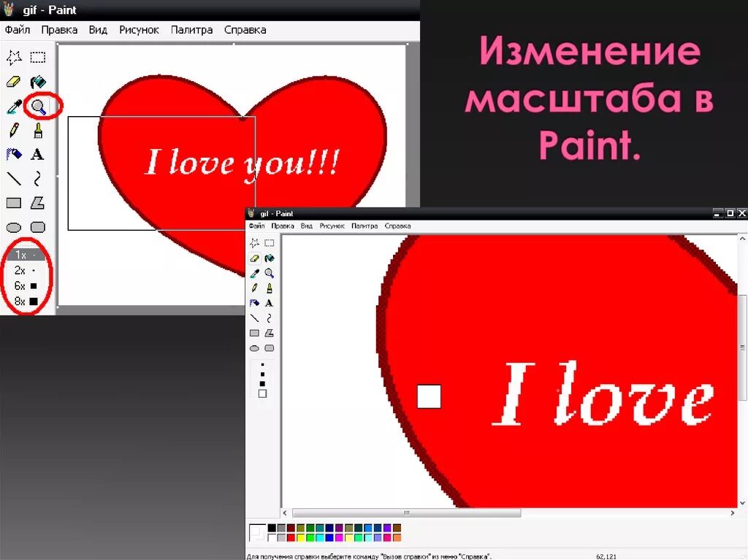Select Free-Form Select tool in front Paint window
748x560 pixels.
[254, 243]
